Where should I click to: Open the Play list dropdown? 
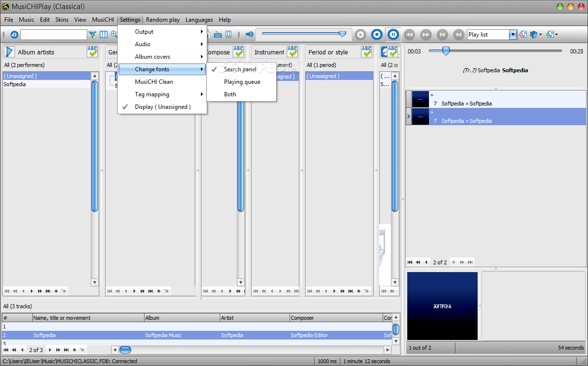[513, 35]
